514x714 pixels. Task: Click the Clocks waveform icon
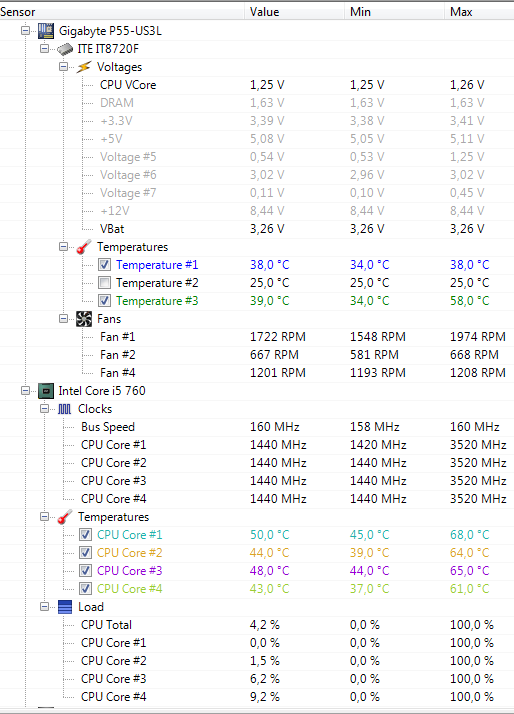pos(65,409)
